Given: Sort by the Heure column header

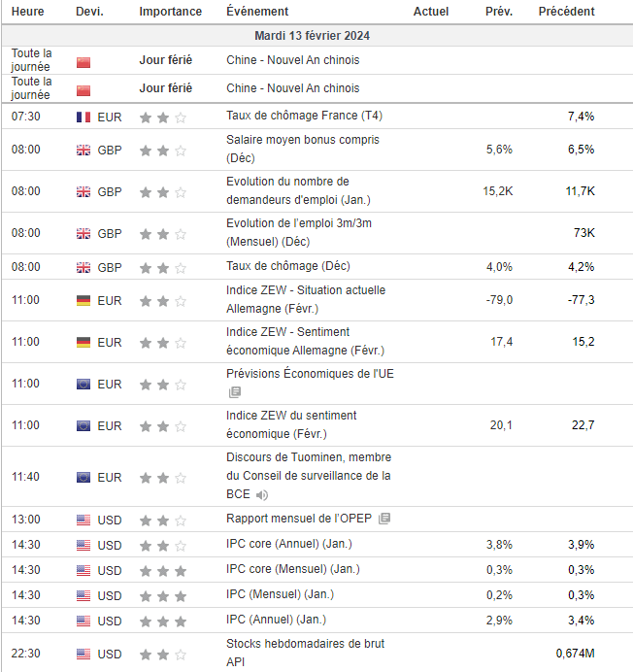Looking at the screenshot, I should coord(26,12).
